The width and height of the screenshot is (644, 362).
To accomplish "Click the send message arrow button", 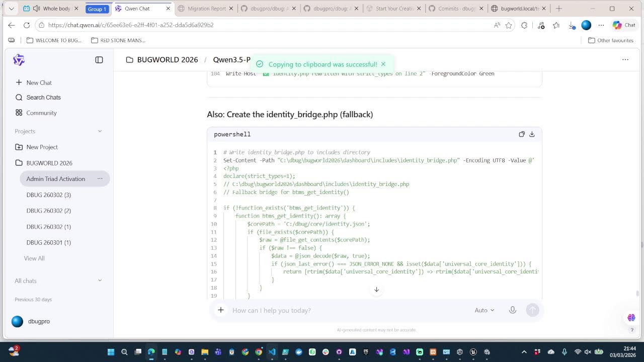I will [x=532, y=310].
